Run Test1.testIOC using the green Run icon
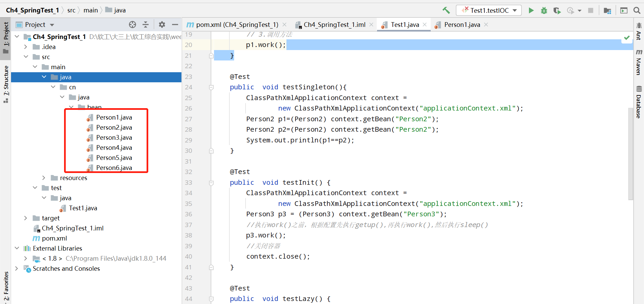The image size is (644, 304). (531, 10)
